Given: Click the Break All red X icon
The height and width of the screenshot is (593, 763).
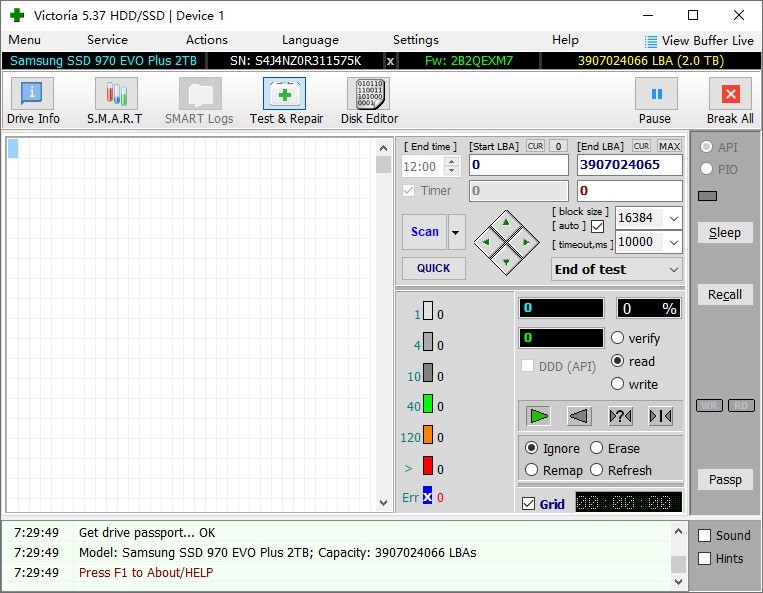Looking at the screenshot, I should pos(730,93).
